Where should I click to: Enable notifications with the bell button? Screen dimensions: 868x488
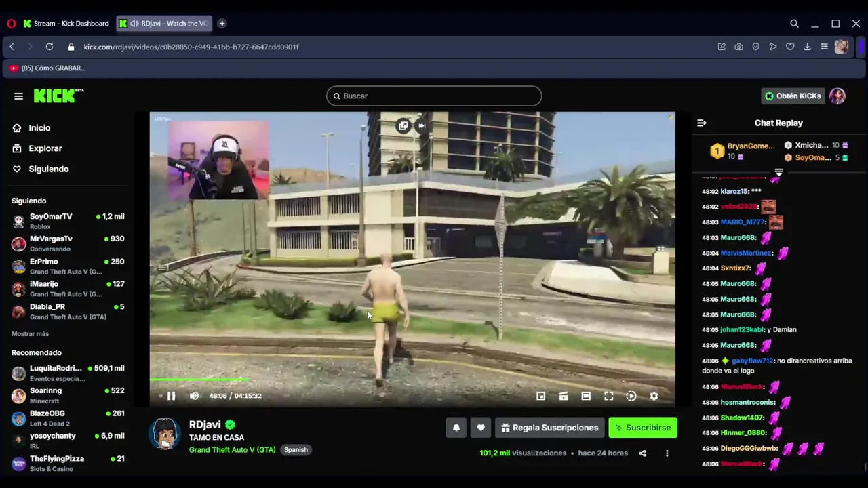(x=456, y=428)
